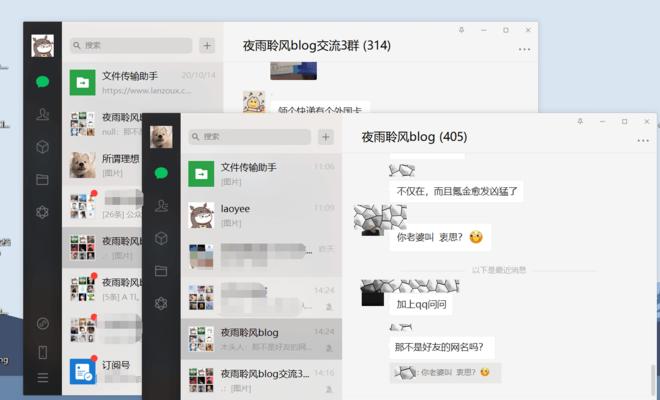This screenshot has height=400, width=660.
Task: Click 文件传输助手 green icon in front window
Action: (x=201, y=174)
